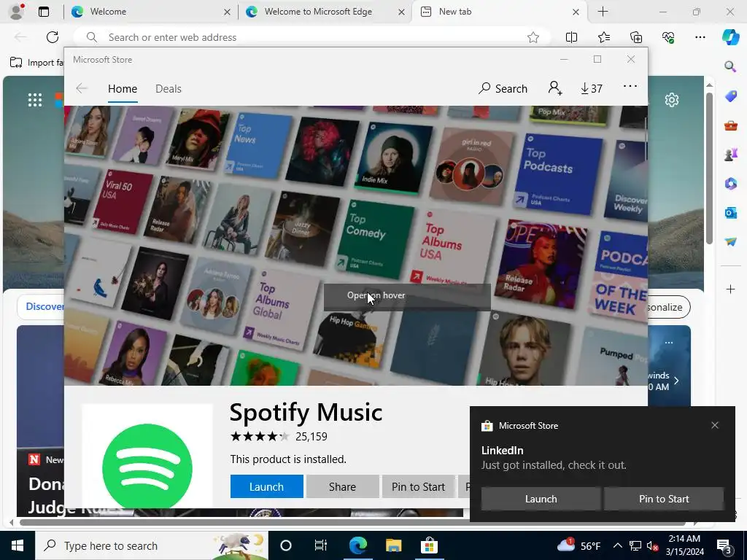747x560 pixels.
Task: Close the Welcome to Microsoft Edge tab
Action: click(402, 12)
